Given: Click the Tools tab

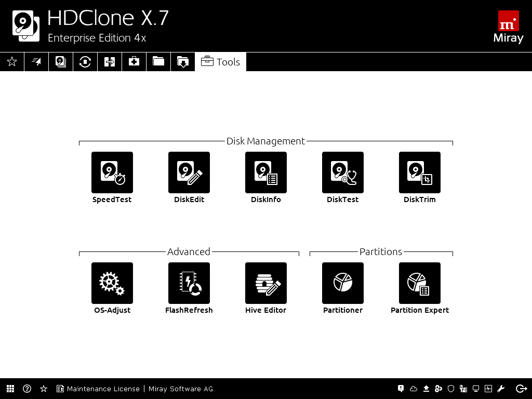Looking at the screenshot, I should coord(221,62).
